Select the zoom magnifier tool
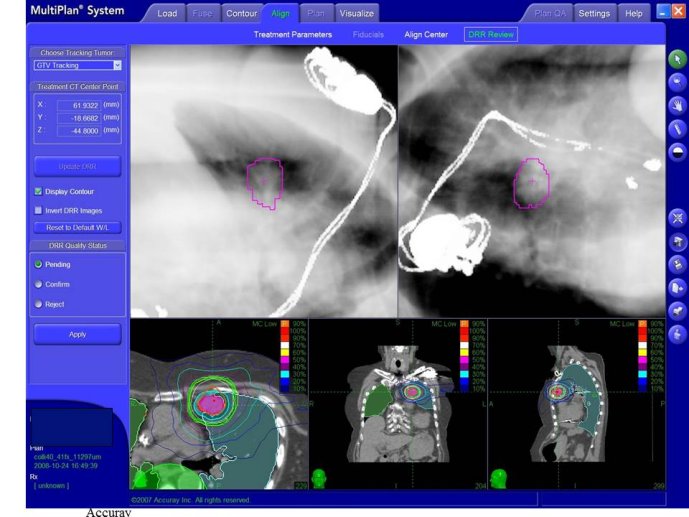The width and height of the screenshot is (689, 517). tap(677, 82)
